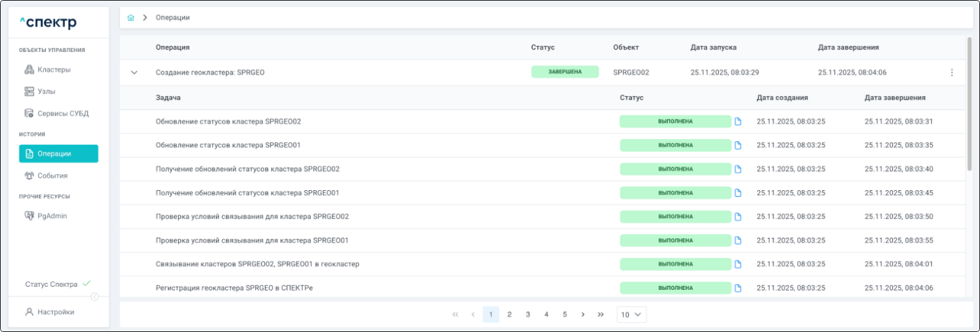Viewport: 980px width, 332px height.
Task: Navigate to Узлы section
Action: point(46,92)
